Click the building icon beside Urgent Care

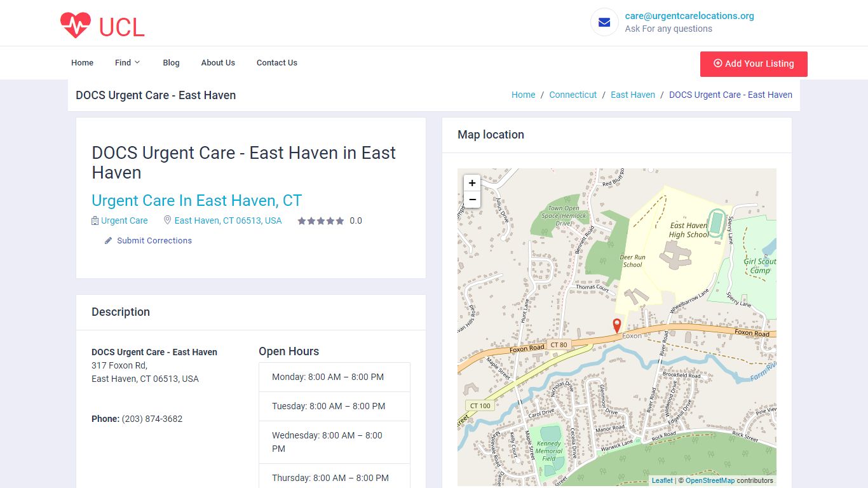click(x=95, y=220)
